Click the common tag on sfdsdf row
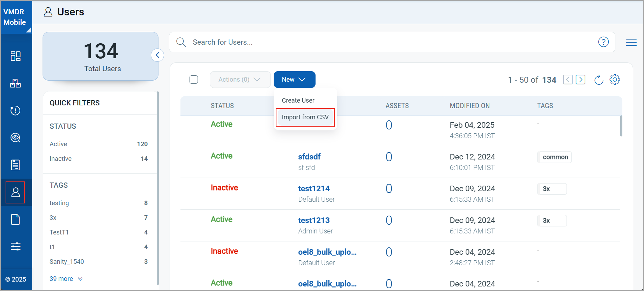644x291 pixels. 555,157
